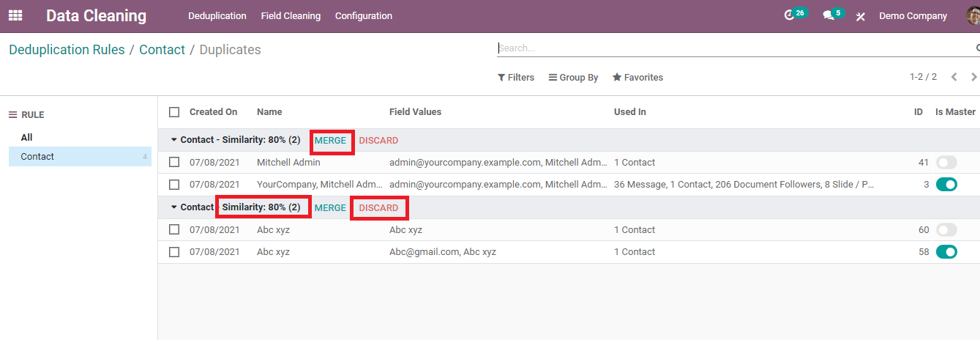Open the apps grid menu icon

click(x=15, y=15)
